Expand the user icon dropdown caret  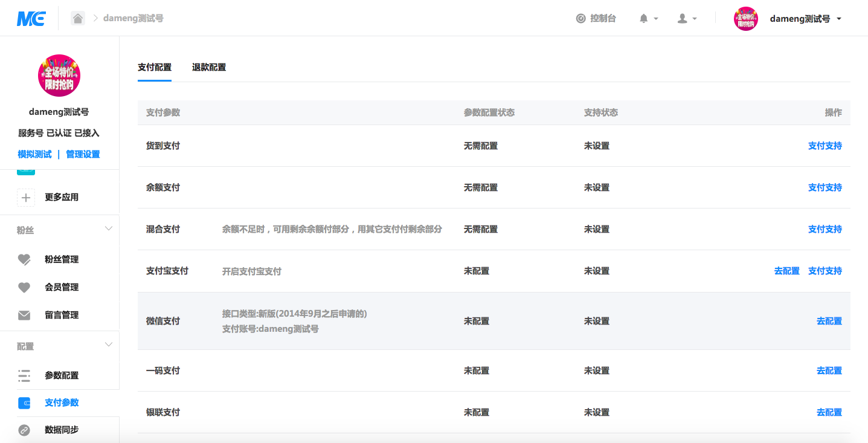695,19
